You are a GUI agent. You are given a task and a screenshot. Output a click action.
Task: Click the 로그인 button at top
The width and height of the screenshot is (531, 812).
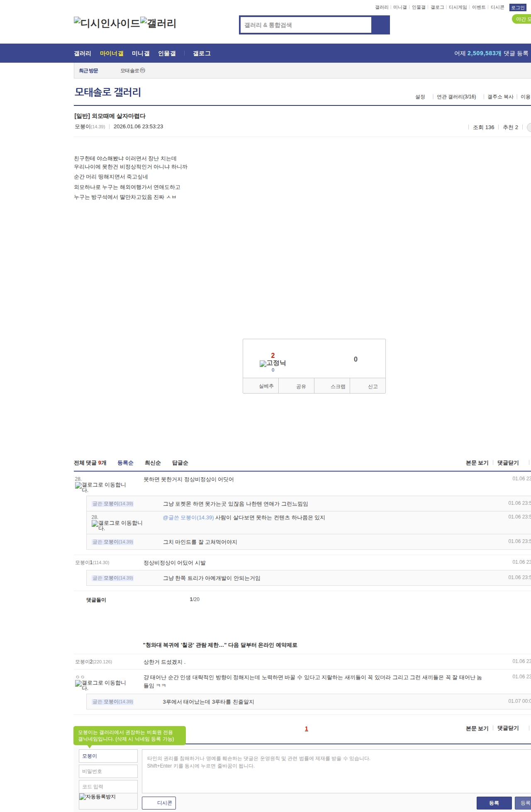click(x=518, y=7)
